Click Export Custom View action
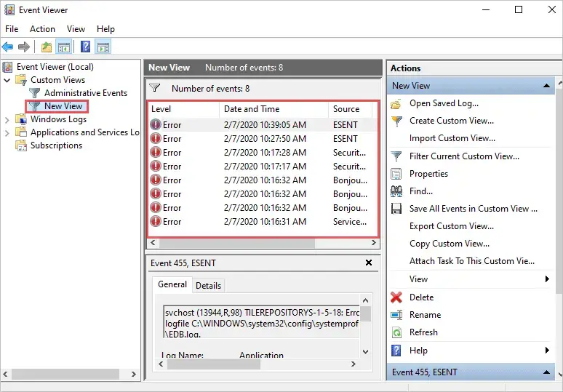 (x=451, y=226)
